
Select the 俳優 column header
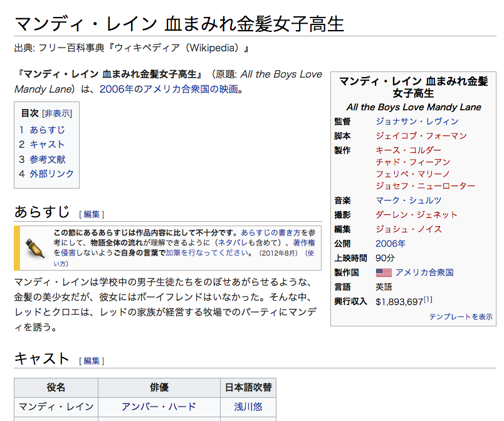pos(159,388)
